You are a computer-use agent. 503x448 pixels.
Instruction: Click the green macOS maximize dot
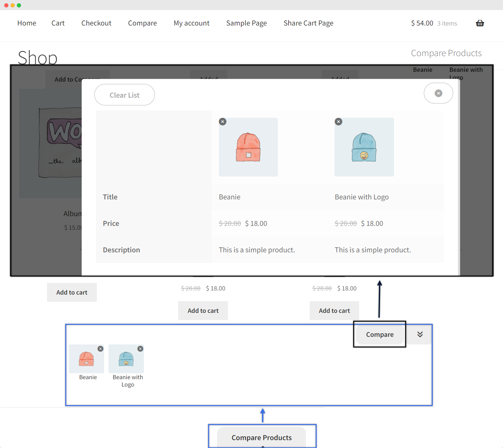(x=19, y=5)
